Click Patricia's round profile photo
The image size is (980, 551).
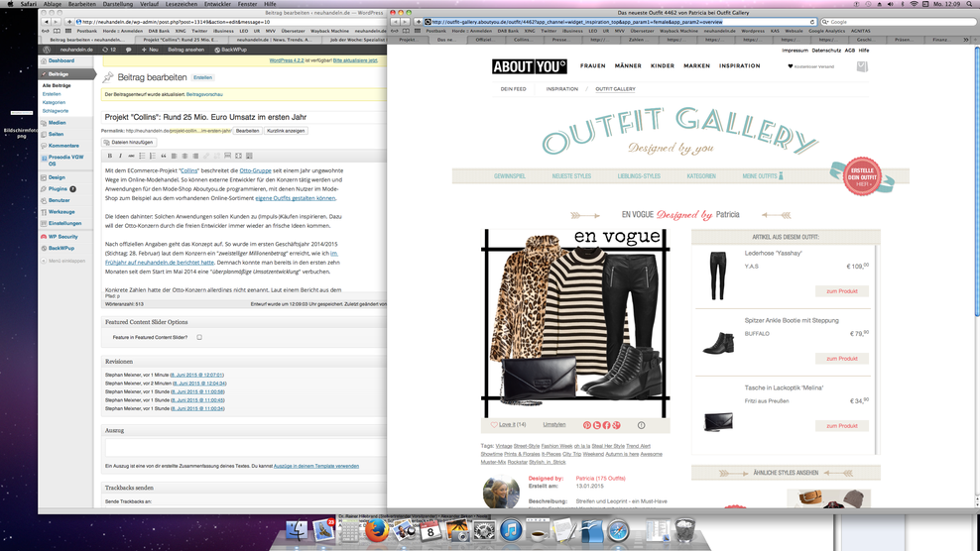[x=501, y=491]
